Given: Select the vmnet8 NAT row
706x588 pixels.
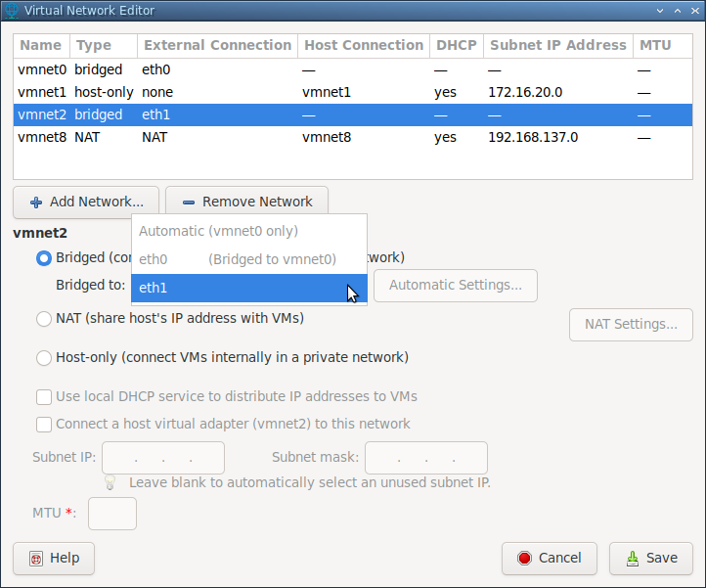Looking at the screenshot, I should (x=353, y=137).
